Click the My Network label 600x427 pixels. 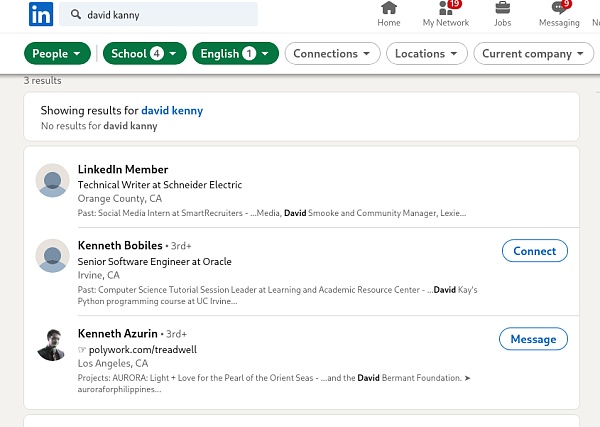coord(446,23)
